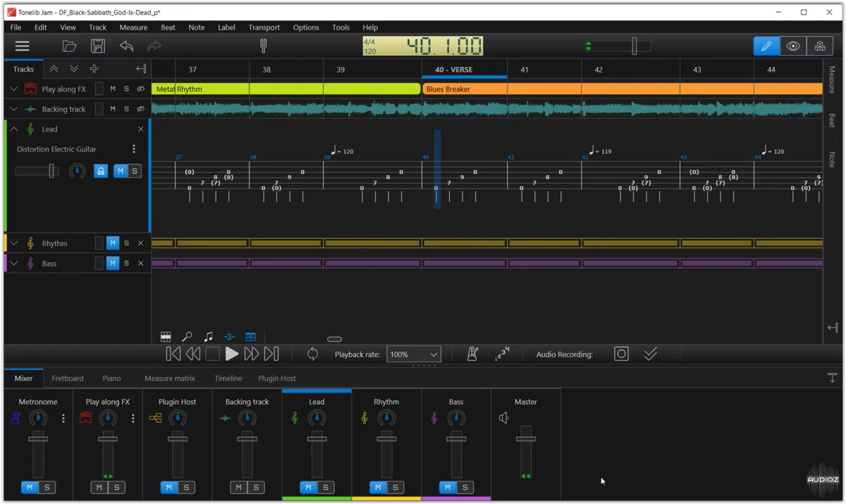This screenshot has width=846, height=504.
Task: Save the project with the floppy icon
Action: point(98,46)
